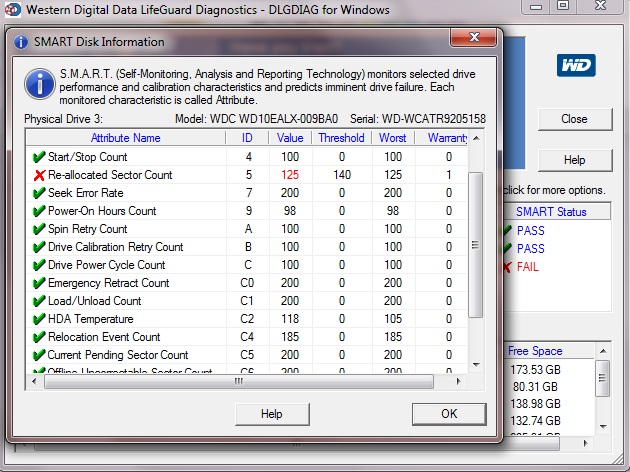The image size is (630, 472).
Task: Click the blue info icon in the dialog title bar
Action: pyautogui.click(x=21, y=42)
